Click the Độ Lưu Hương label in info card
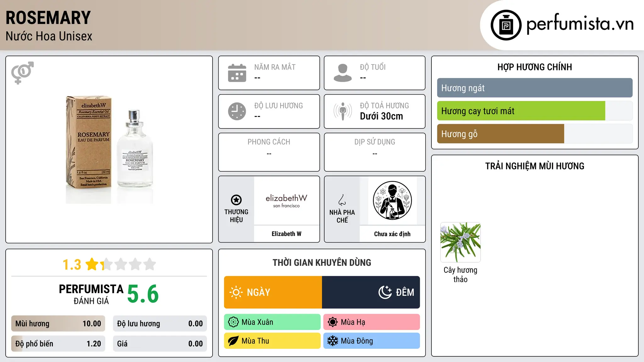The image size is (644, 362). click(279, 106)
